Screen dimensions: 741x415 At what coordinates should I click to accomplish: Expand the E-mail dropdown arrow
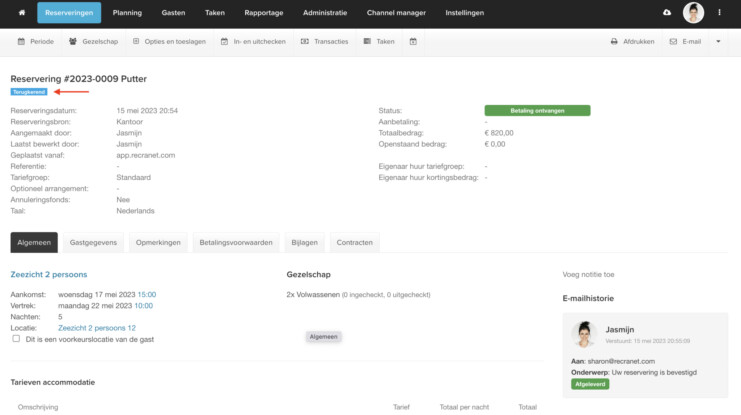point(717,42)
